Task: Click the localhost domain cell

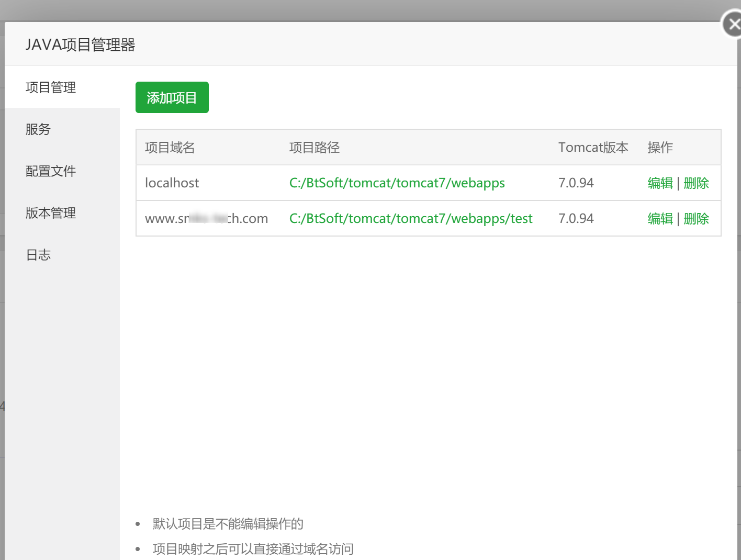Action: pyautogui.click(x=172, y=183)
